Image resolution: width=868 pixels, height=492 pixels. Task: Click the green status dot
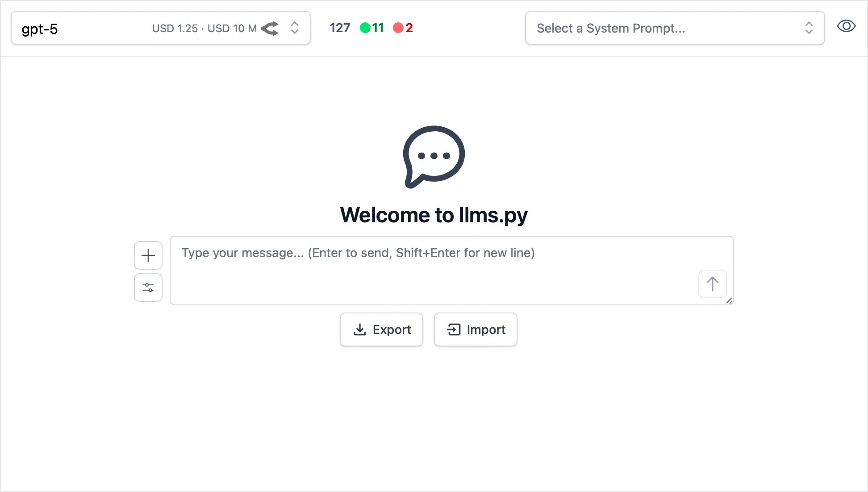point(365,28)
